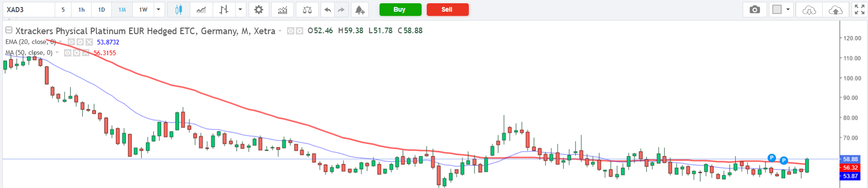Undo the last chart action
868x188 pixels.
click(328, 10)
